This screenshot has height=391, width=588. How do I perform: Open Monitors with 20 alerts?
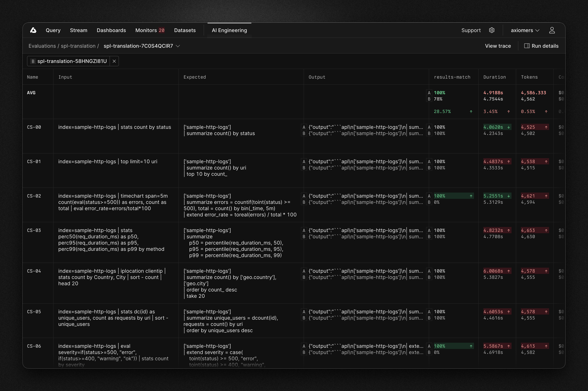point(150,30)
